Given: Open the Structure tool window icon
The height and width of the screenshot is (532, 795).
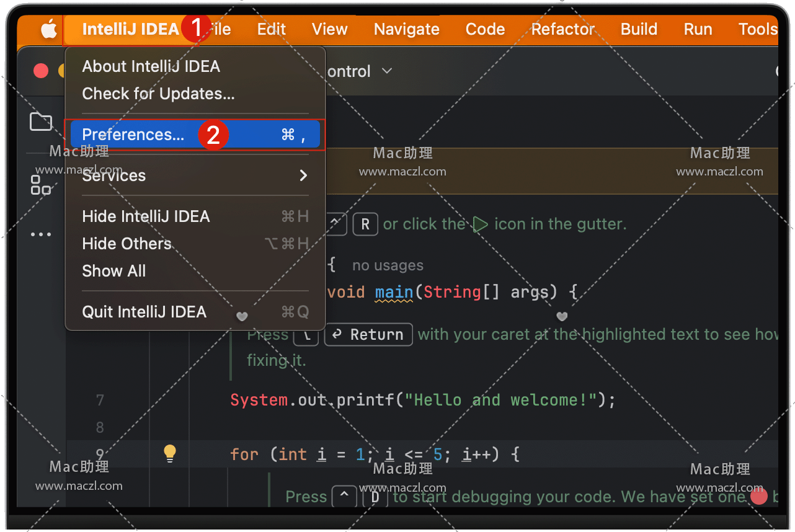Looking at the screenshot, I should pyautogui.click(x=41, y=184).
